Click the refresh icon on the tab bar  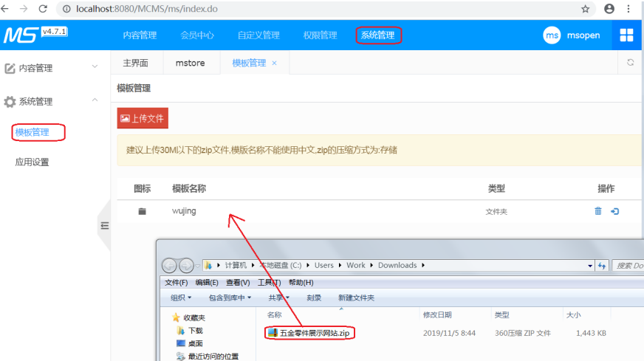coord(631,63)
